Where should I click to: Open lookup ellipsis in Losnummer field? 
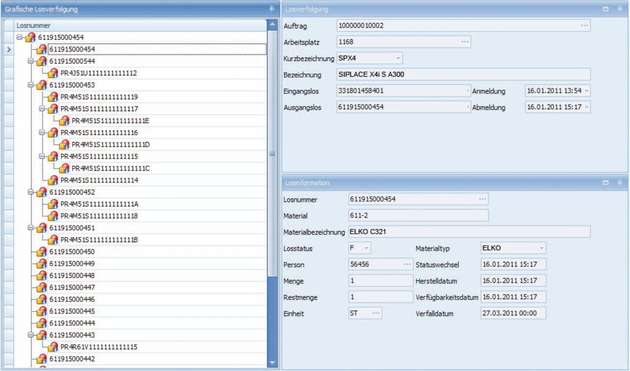pyautogui.click(x=483, y=199)
